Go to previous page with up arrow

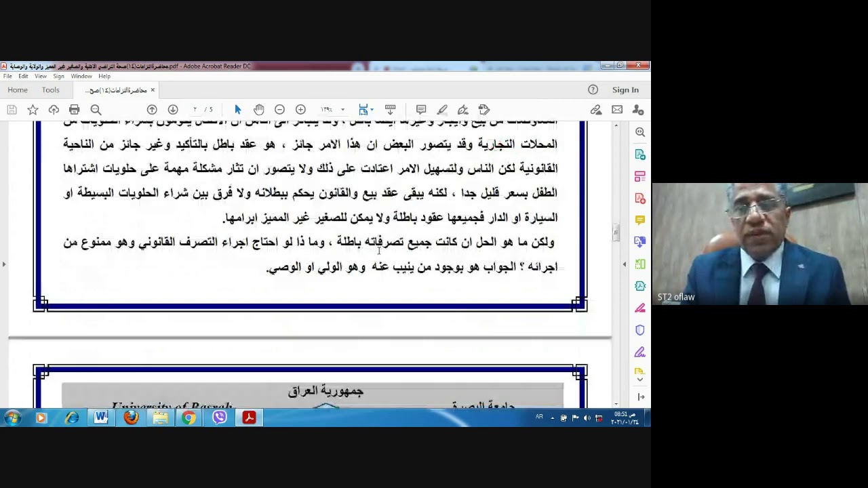pyautogui.click(x=152, y=110)
